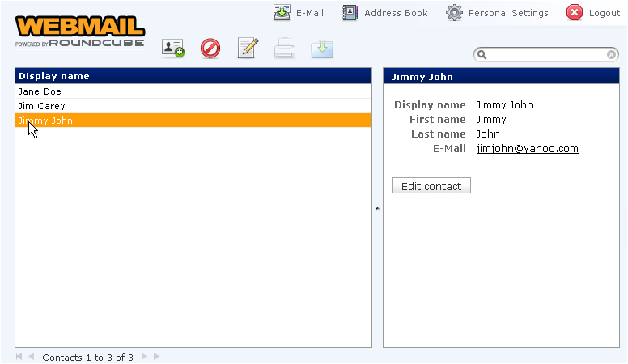Viewport: 628px width, 364px height.
Task: Click the magnifier icon in search box
Action: click(482, 55)
